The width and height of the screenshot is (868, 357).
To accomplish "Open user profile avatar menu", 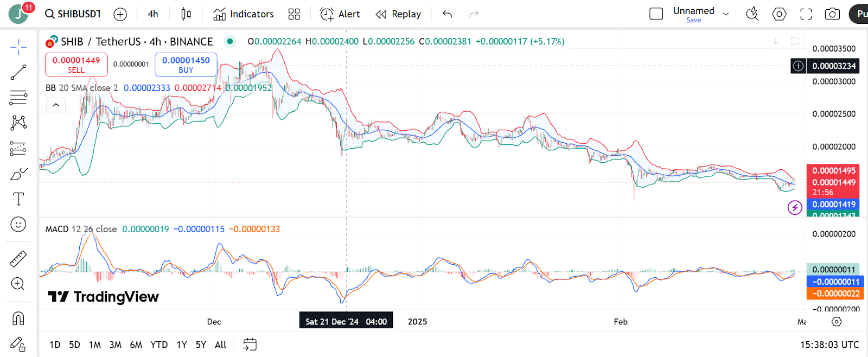I will click(x=18, y=14).
